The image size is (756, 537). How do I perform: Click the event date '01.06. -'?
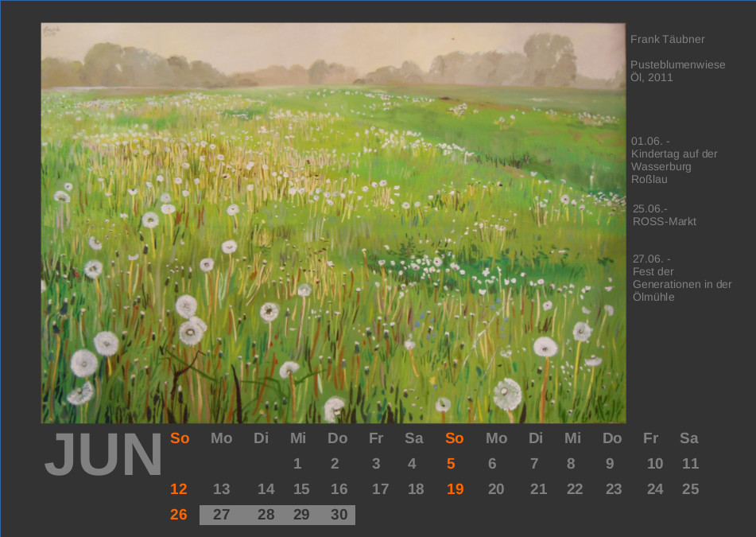pyautogui.click(x=650, y=141)
